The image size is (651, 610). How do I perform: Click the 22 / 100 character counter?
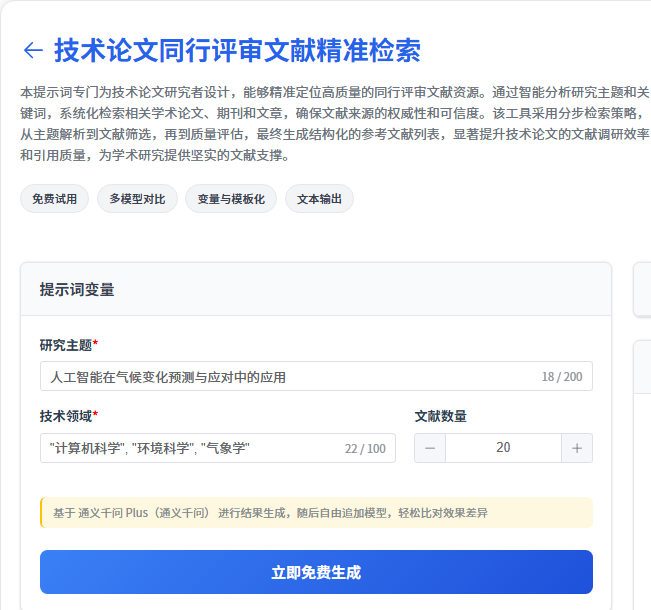(x=365, y=449)
